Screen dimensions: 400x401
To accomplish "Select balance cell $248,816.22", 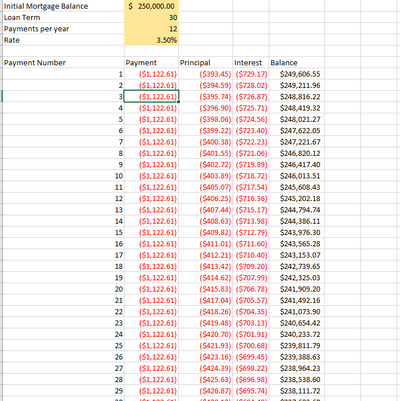I will [x=297, y=97].
